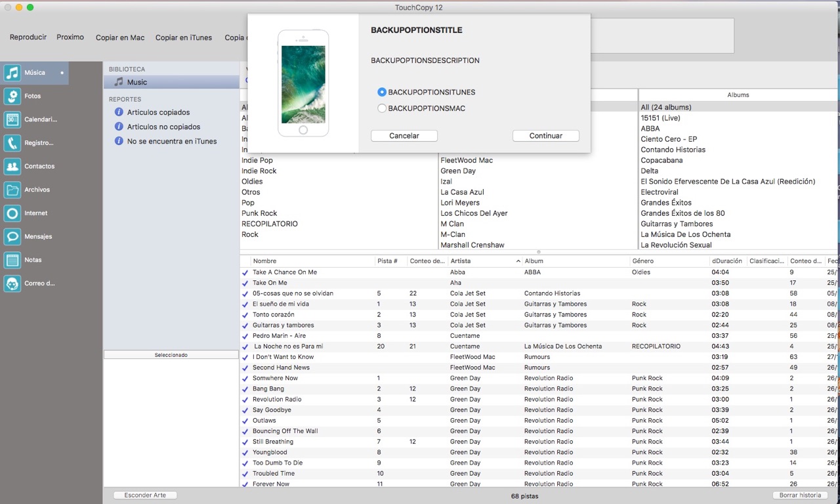Image resolution: width=840 pixels, height=504 pixels.
Task: Select album Grandes Éxitos de los 80
Action: tap(682, 213)
